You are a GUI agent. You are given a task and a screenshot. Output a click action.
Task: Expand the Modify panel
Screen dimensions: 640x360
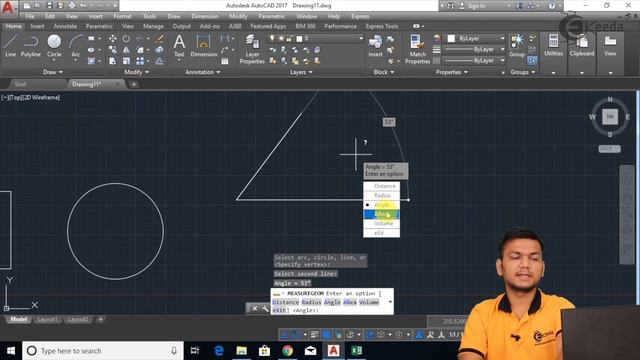pos(136,72)
